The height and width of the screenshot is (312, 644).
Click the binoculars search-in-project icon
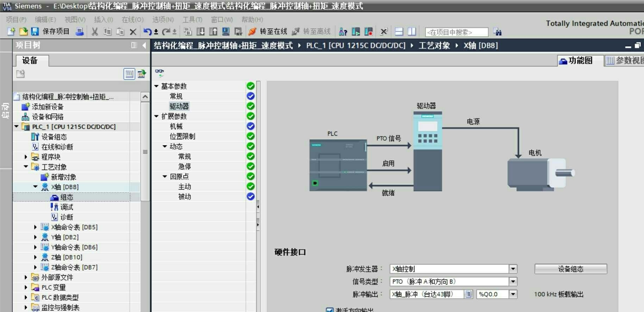[497, 32]
